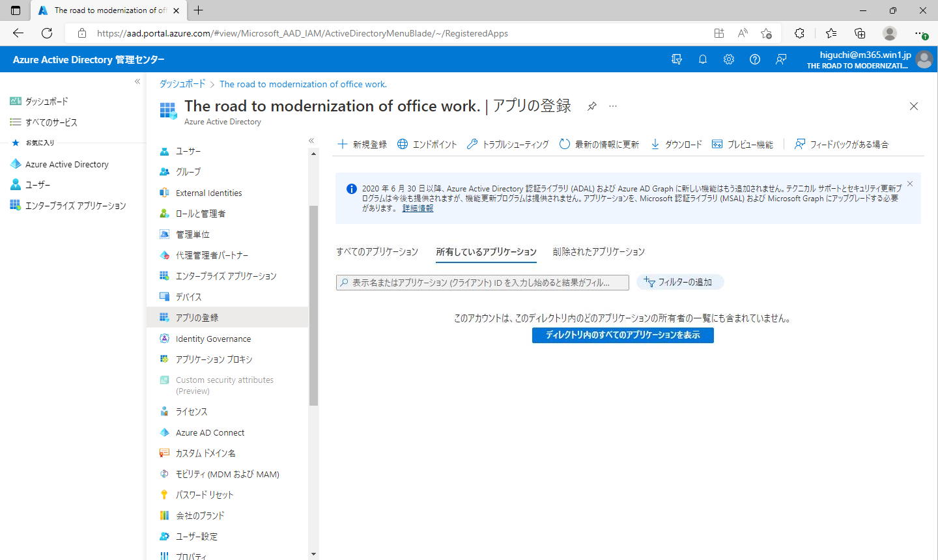Screen dimensions: 938x560
Task: Click the application search input field
Action: pos(483,283)
